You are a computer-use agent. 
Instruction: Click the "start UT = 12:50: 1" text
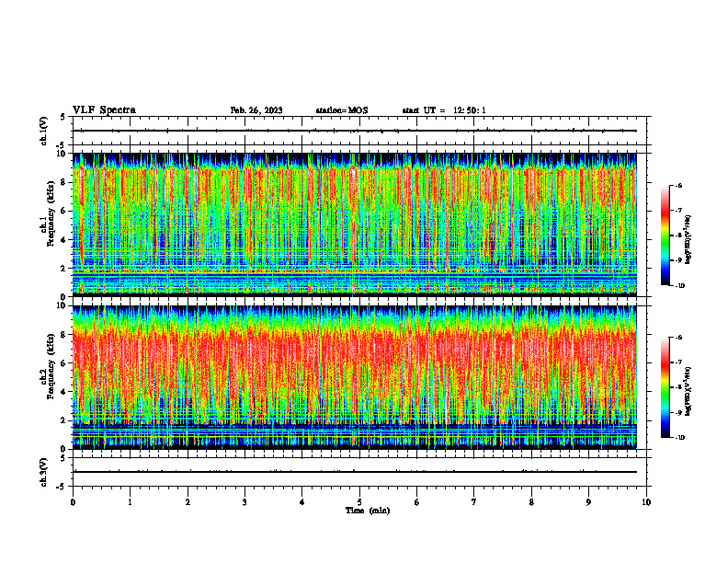(x=444, y=110)
